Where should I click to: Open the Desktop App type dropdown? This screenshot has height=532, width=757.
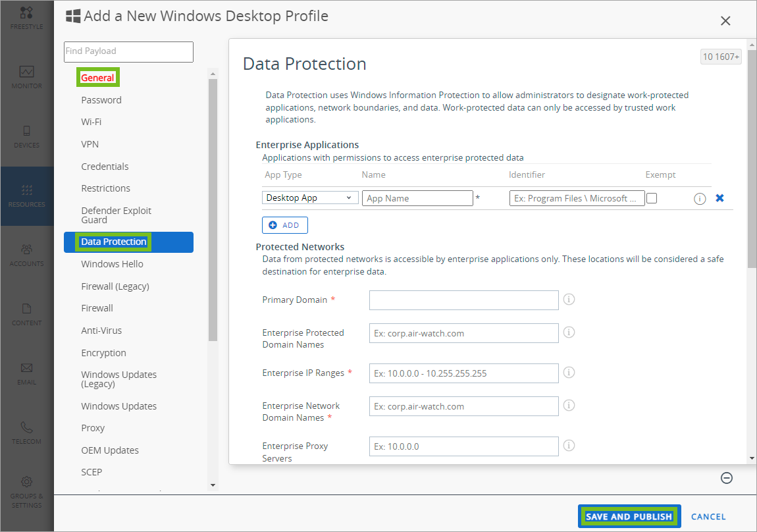[310, 198]
